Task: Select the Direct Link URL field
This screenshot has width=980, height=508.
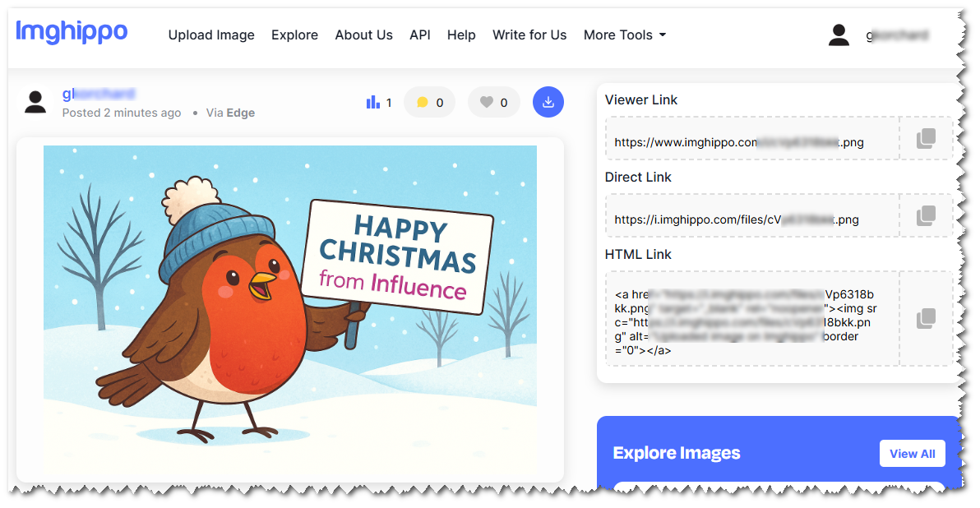Action: (752, 215)
